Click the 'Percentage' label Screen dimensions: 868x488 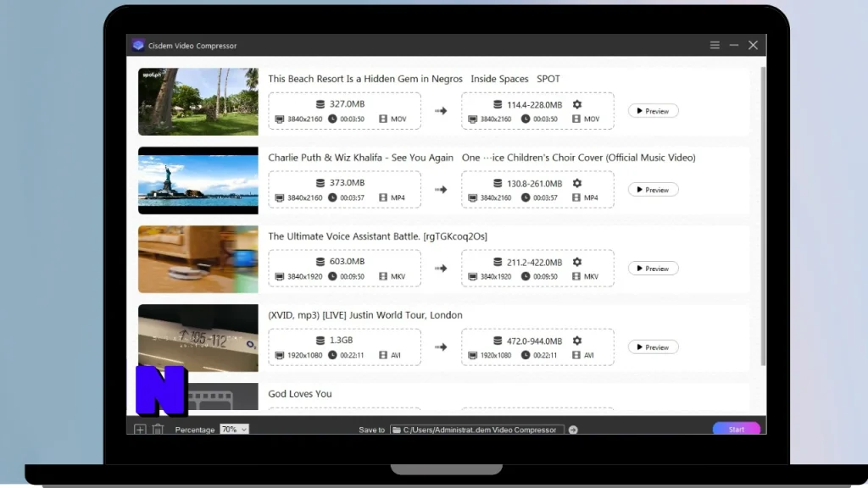coord(195,430)
